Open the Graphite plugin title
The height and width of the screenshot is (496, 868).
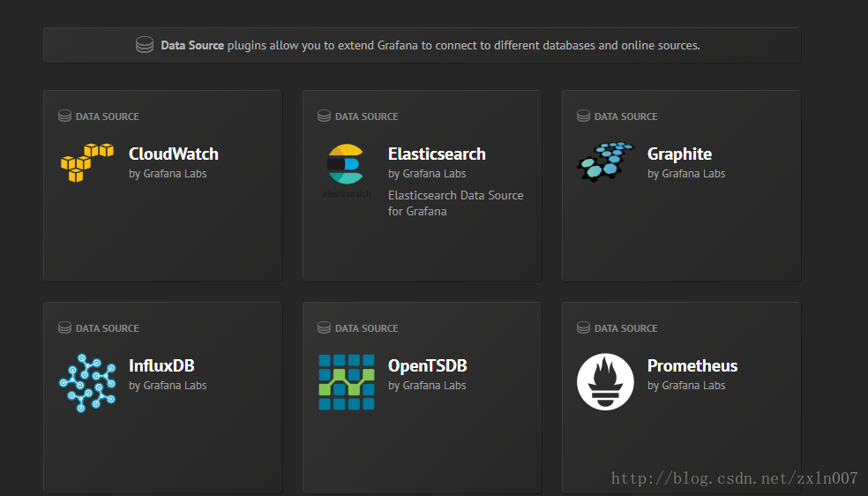click(x=679, y=154)
